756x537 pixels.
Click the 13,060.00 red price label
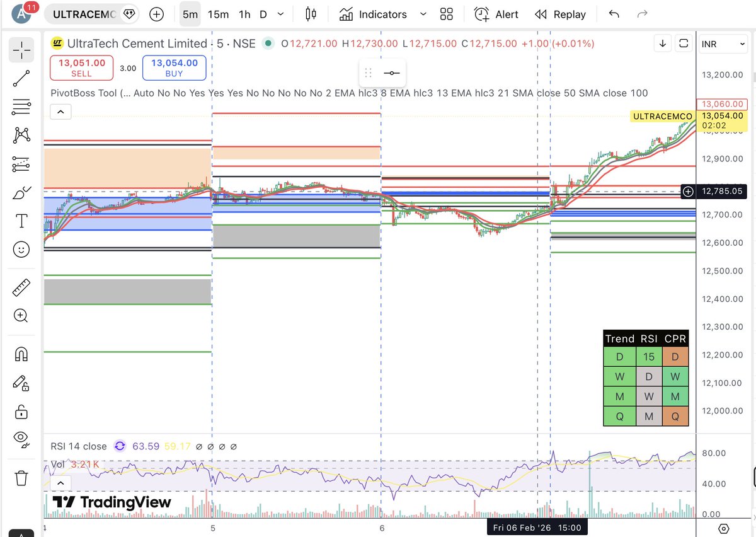click(721, 104)
